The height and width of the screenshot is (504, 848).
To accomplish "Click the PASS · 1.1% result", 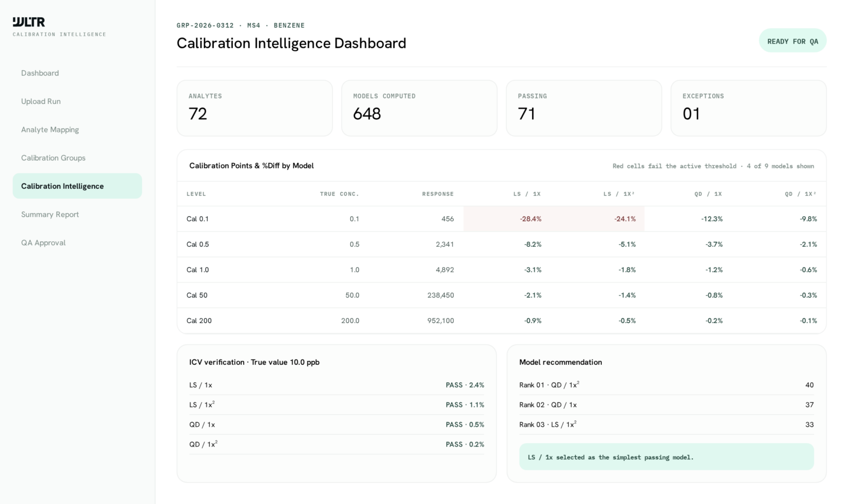I will tap(465, 405).
